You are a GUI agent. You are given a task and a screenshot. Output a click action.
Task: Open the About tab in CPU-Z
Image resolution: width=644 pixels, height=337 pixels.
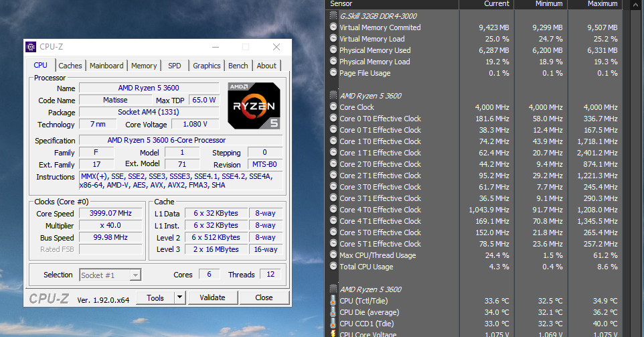[266, 66]
